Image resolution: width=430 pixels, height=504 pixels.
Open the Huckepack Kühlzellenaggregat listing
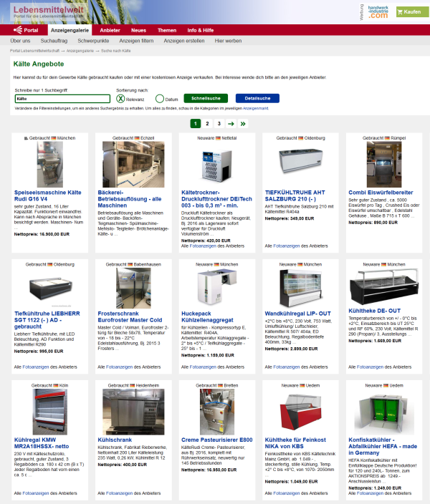click(207, 316)
